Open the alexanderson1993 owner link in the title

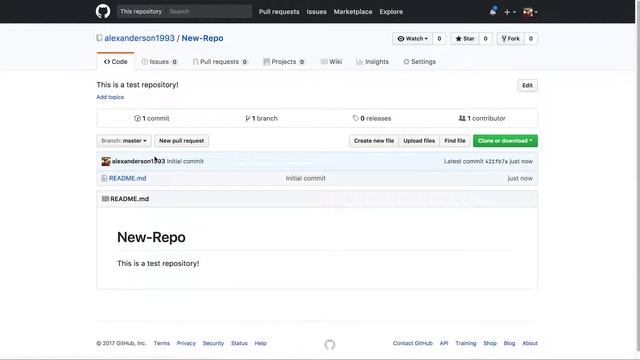tap(139, 38)
